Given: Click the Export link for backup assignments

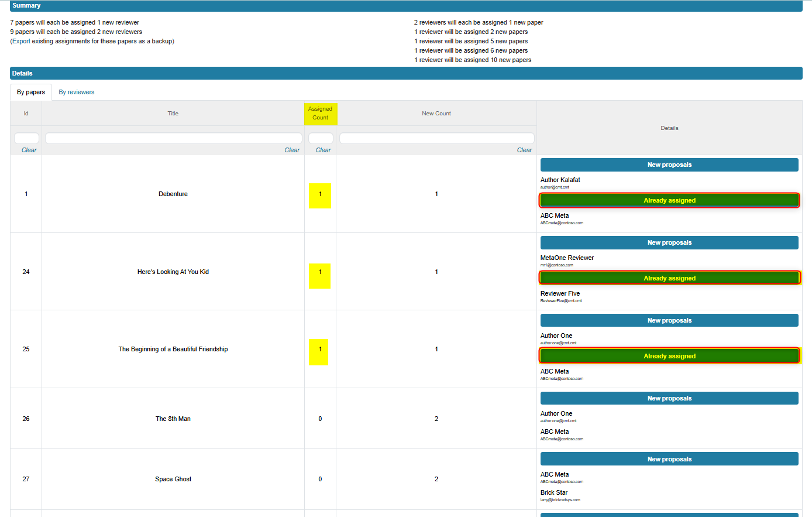Looking at the screenshot, I should (21, 41).
